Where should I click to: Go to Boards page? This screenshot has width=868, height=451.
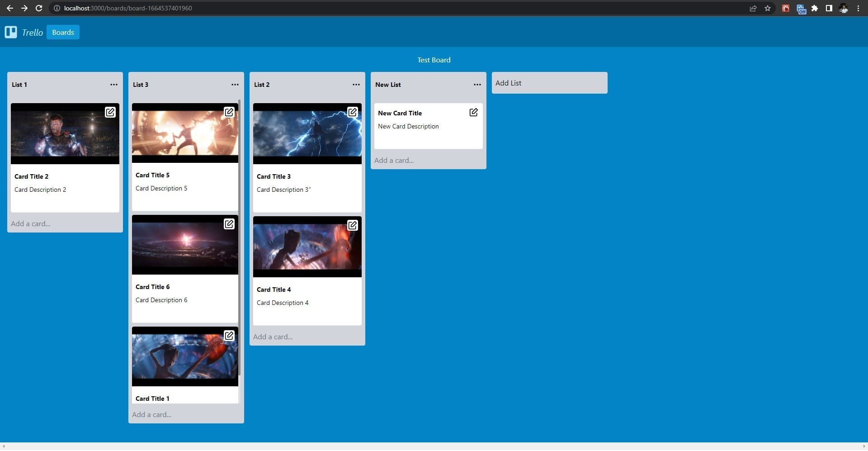point(63,32)
